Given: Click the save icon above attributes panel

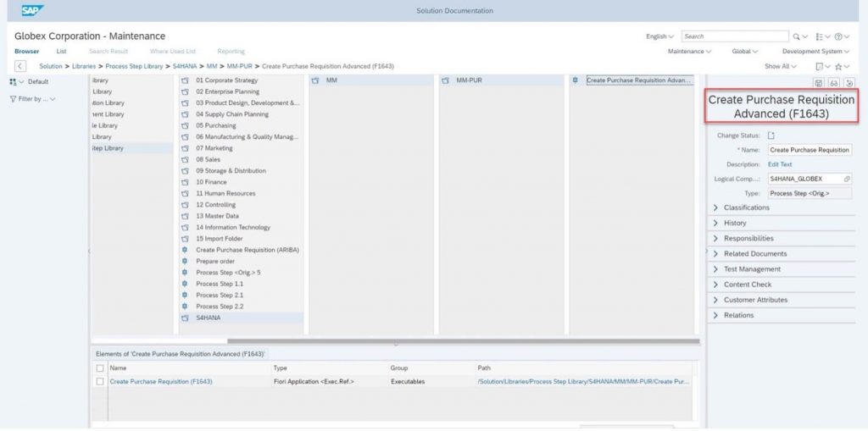Looking at the screenshot, I should tap(818, 83).
